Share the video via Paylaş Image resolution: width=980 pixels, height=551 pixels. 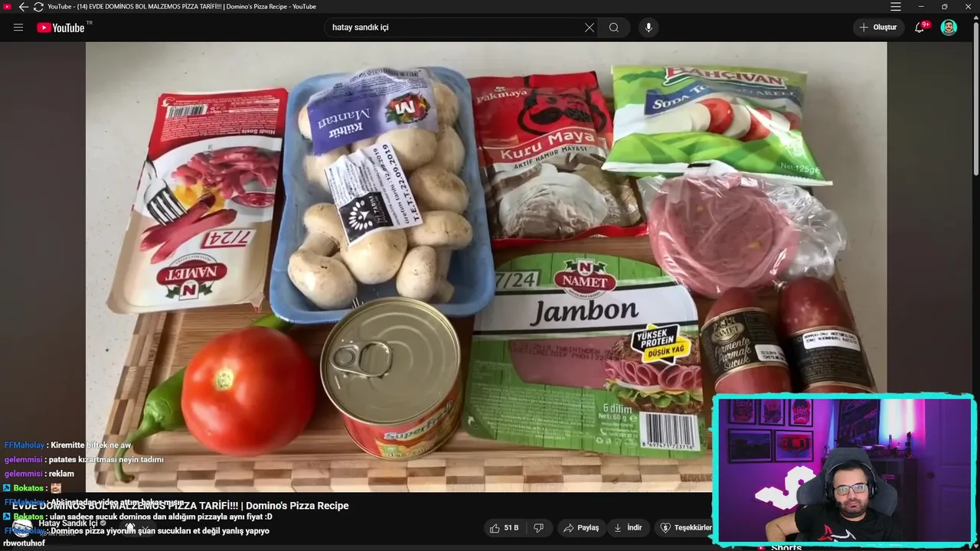(x=581, y=528)
